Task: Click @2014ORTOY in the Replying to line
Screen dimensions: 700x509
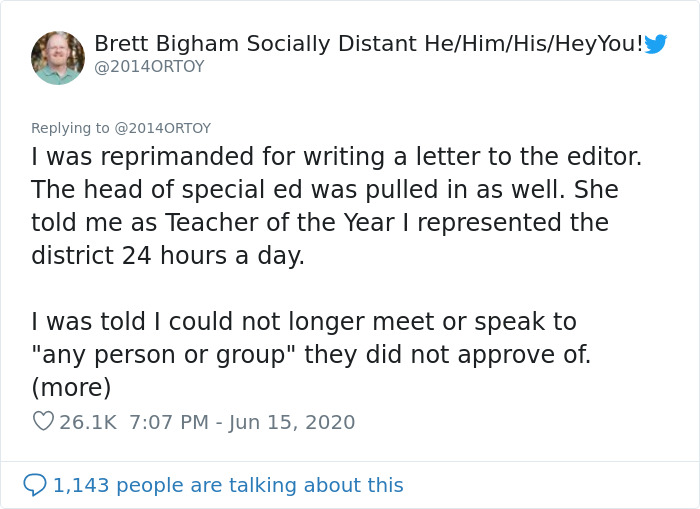Action: (162, 128)
